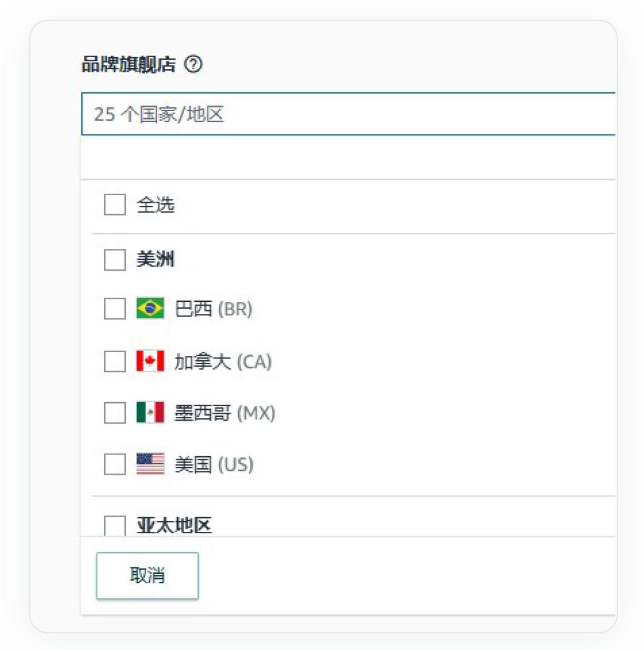Open the 25 个国家/地区 dropdown
The width and height of the screenshot is (644, 650).
coord(348,114)
